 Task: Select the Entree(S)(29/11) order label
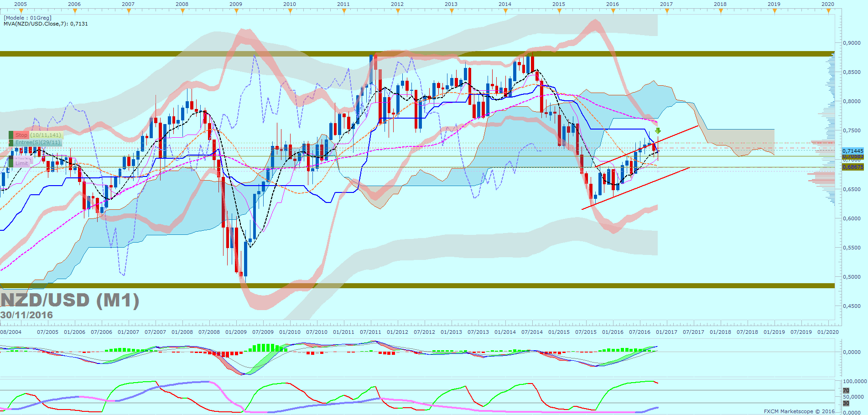click(x=37, y=142)
